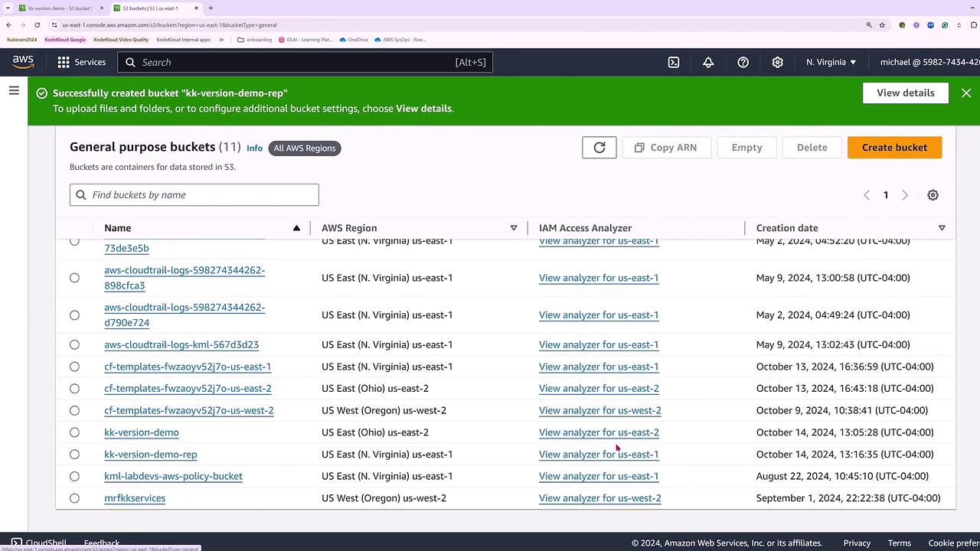Open the OneDrive bookmark
This screenshot has height=551, width=980.
tap(354, 40)
